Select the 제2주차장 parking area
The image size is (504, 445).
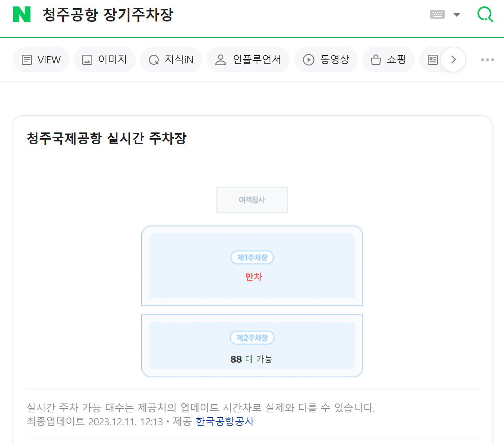(252, 338)
